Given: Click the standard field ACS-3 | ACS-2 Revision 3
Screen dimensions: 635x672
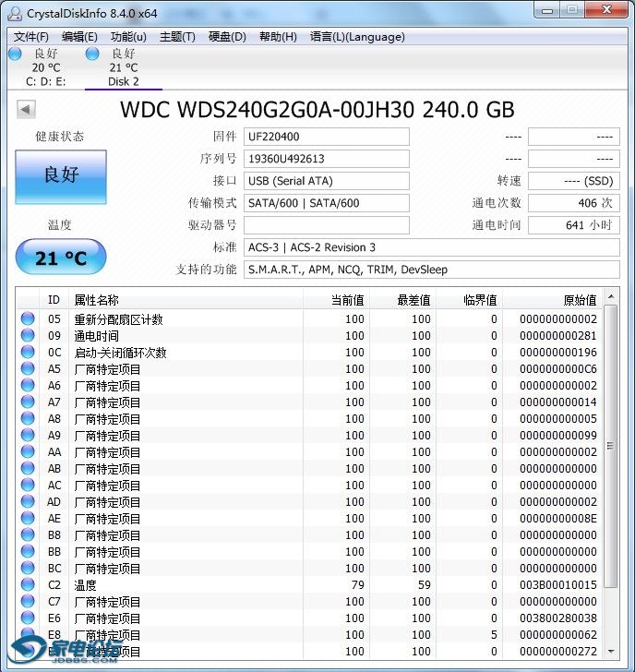Looking at the screenshot, I should tap(432, 247).
